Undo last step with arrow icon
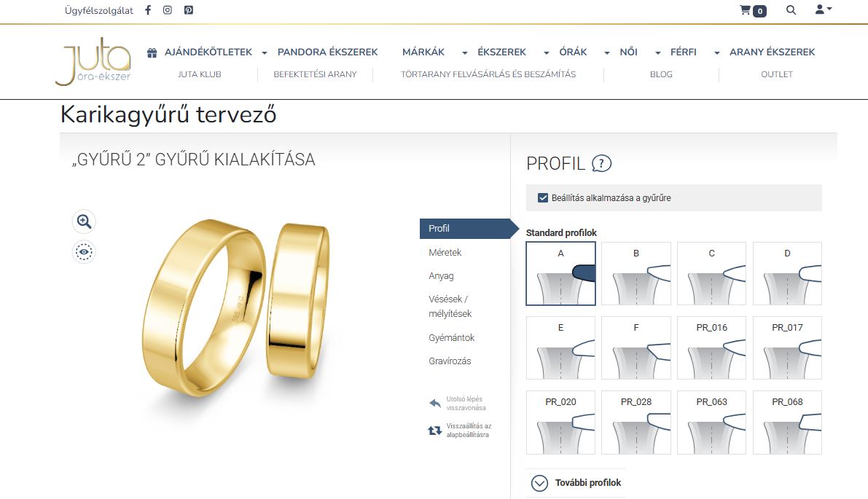This screenshot has height=499, width=868. pyautogui.click(x=435, y=404)
